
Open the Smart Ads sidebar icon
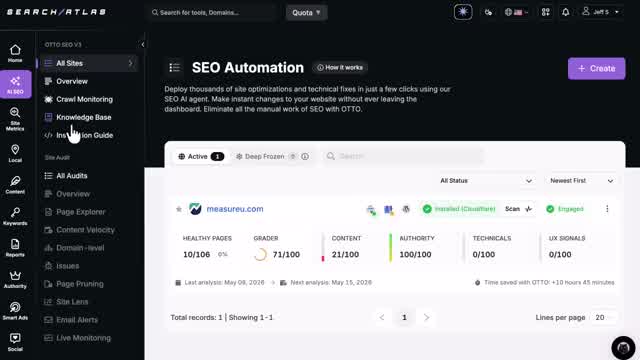[x=15, y=311]
